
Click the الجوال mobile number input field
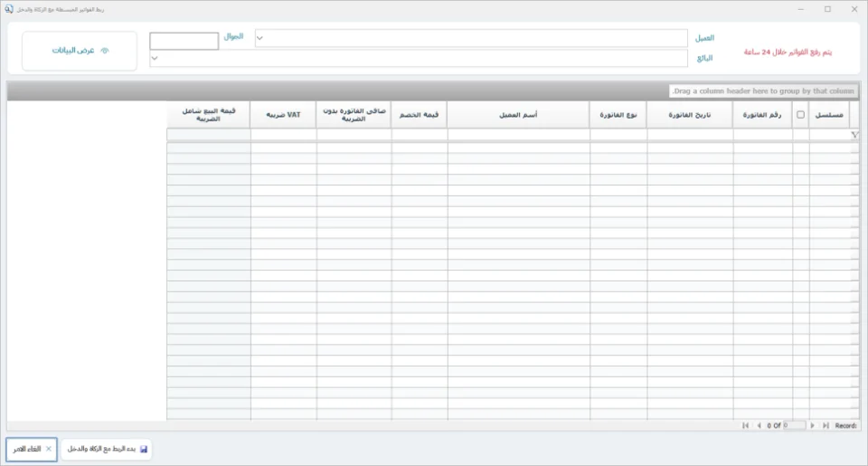[184, 41]
